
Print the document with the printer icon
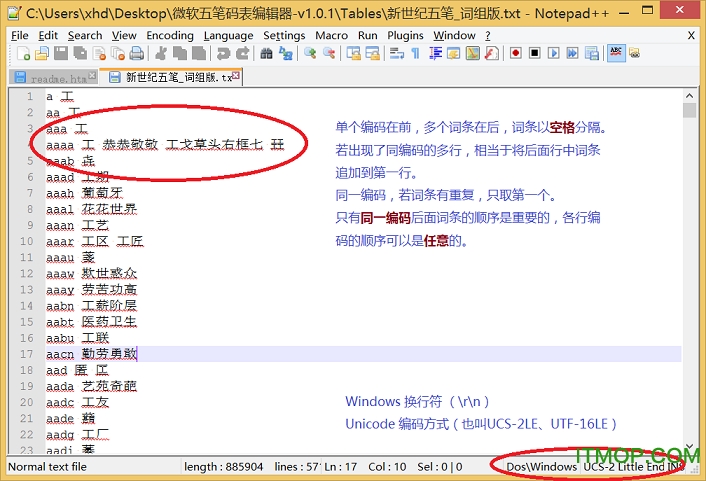pos(137,54)
